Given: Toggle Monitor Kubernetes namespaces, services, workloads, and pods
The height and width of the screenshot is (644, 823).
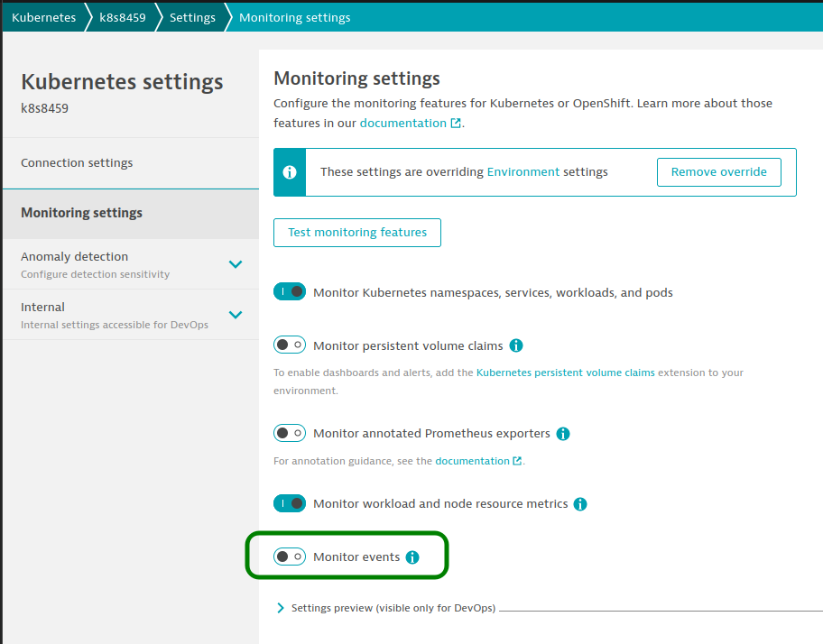Looking at the screenshot, I should [x=289, y=291].
